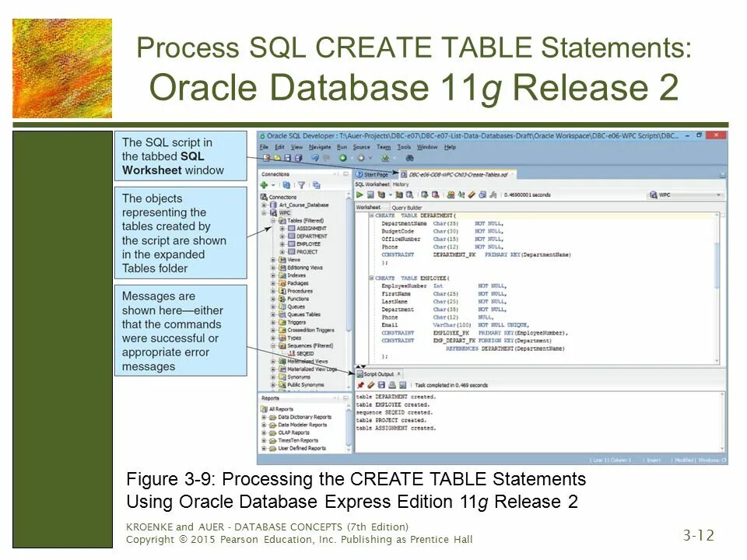Expand the DEPARTMENT table node
Screen dimensions: 747x560
[282, 236]
